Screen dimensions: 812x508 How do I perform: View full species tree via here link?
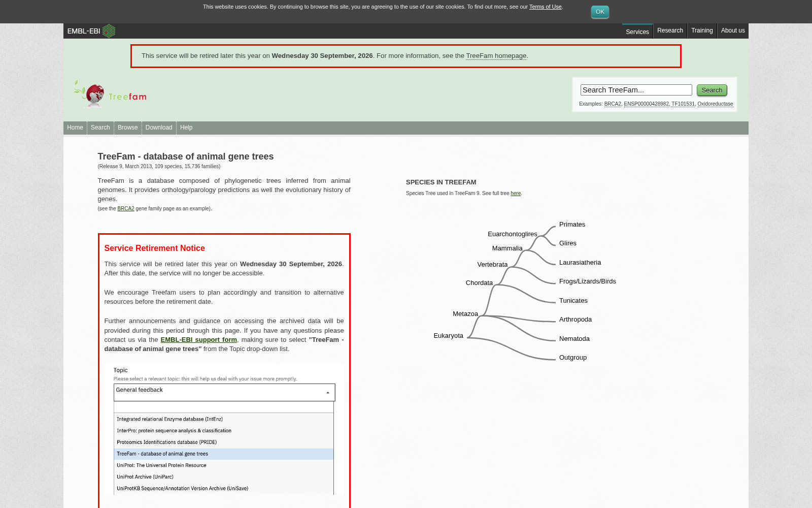(x=516, y=194)
